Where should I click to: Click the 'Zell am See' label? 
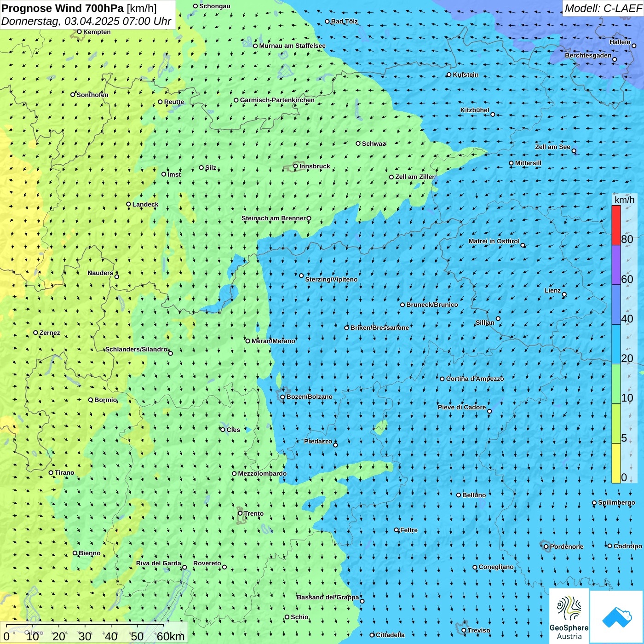pyautogui.click(x=552, y=147)
